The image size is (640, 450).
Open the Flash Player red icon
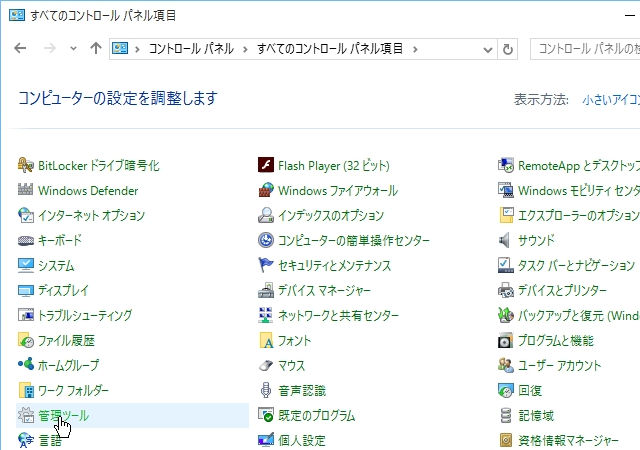(x=266, y=165)
